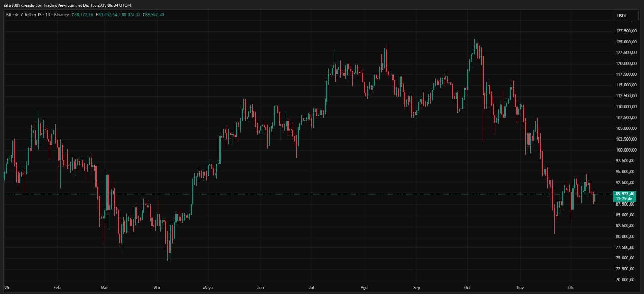Click the Bitcoin / TetherUS symbol title
The width and height of the screenshot is (644, 294).
tap(24, 15)
